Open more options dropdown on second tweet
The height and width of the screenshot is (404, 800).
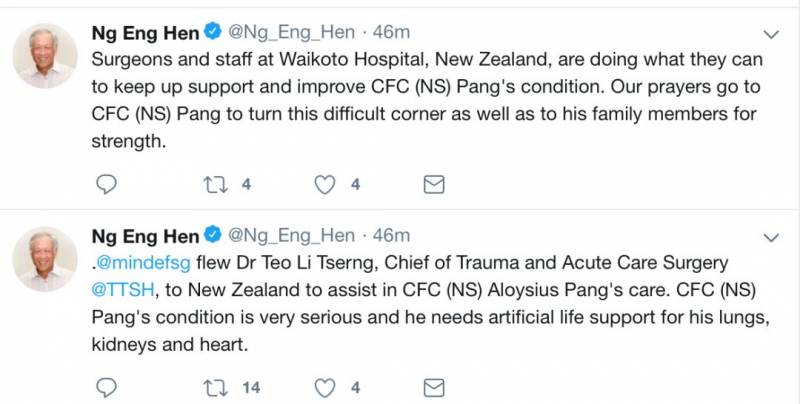click(x=772, y=236)
